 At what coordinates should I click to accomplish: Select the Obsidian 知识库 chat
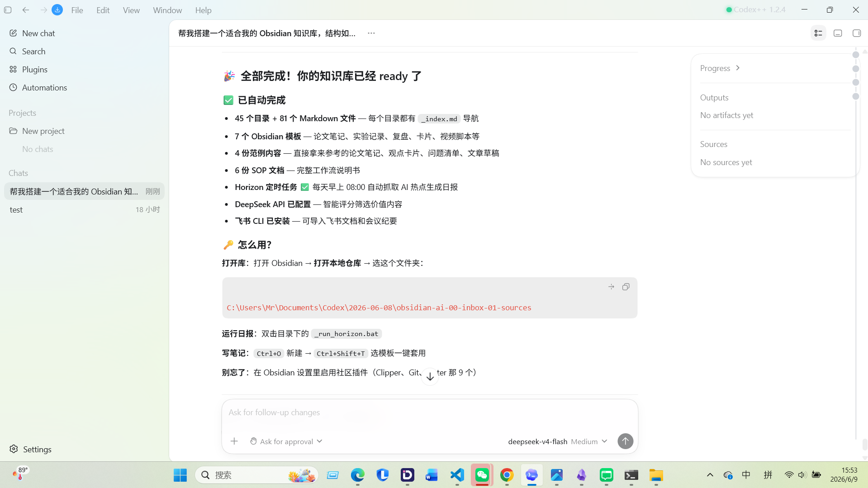[84, 191]
